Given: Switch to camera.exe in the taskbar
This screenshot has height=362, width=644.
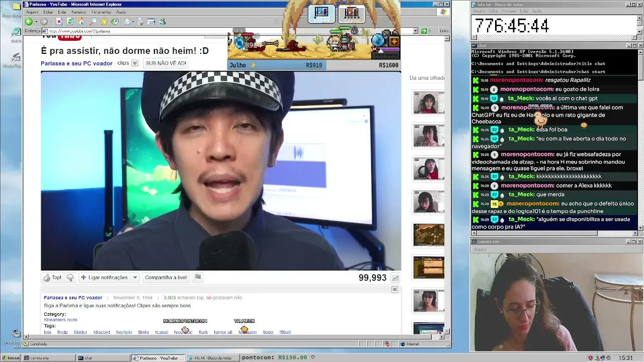Looking at the screenshot, I should click(x=49, y=358).
